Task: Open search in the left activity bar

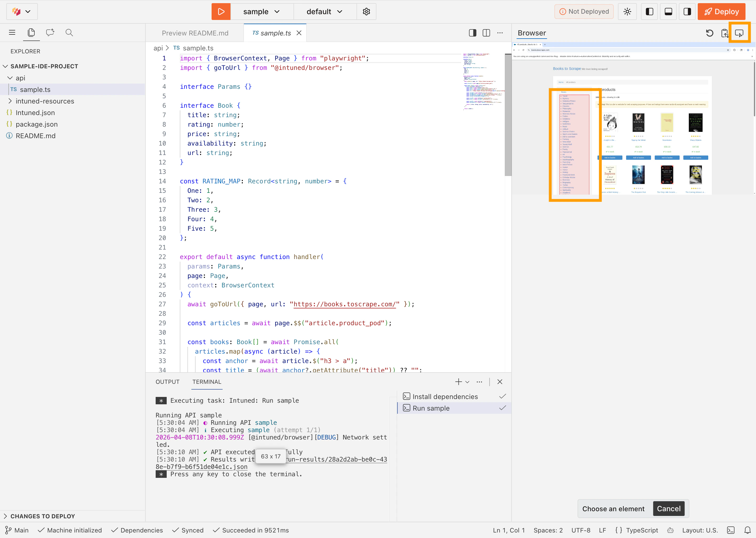Action: tap(69, 33)
